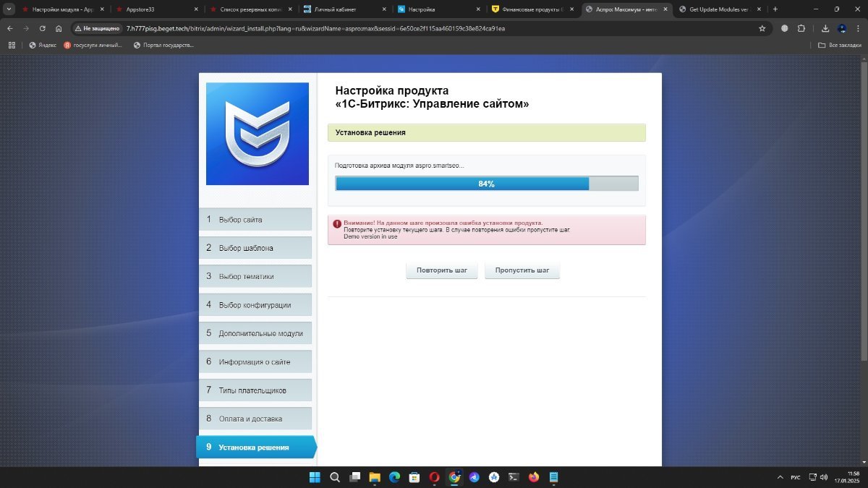Open File Explorer from the taskbar
The height and width of the screenshot is (488, 868).
coord(375,477)
